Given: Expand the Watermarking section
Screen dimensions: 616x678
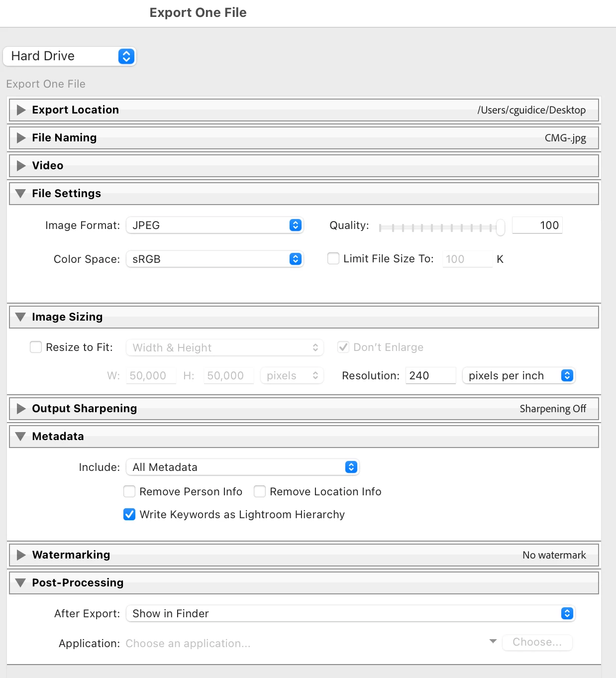Looking at the screenshot, I should click(x=21, y=555).
